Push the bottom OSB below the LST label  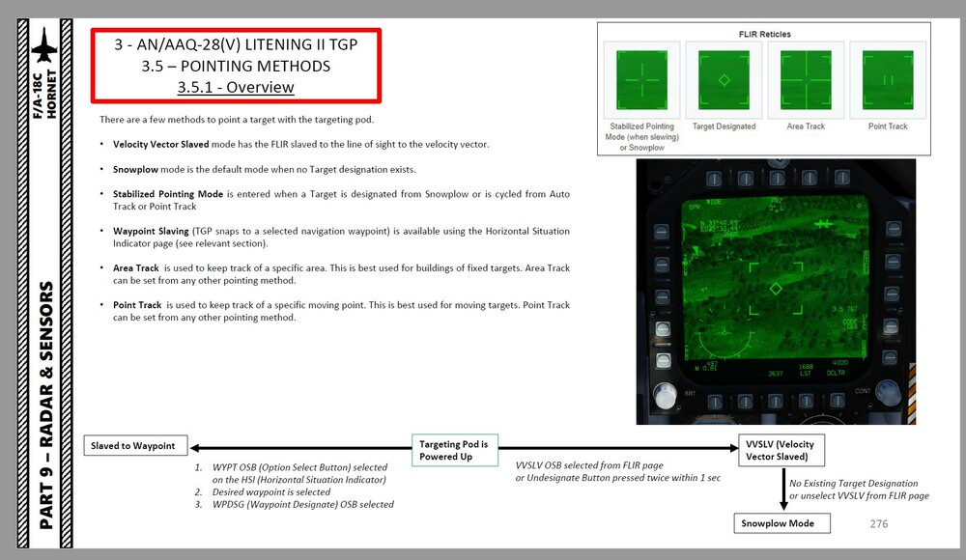806,401
